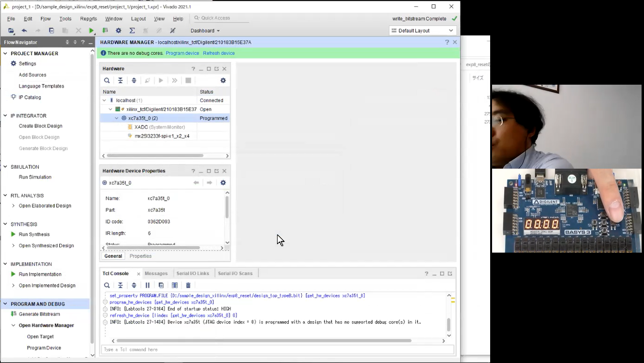Screen dimensions: 644x363
Task: Clear the Tcl Console with the trash icon
Action: [x=188, y=285]
